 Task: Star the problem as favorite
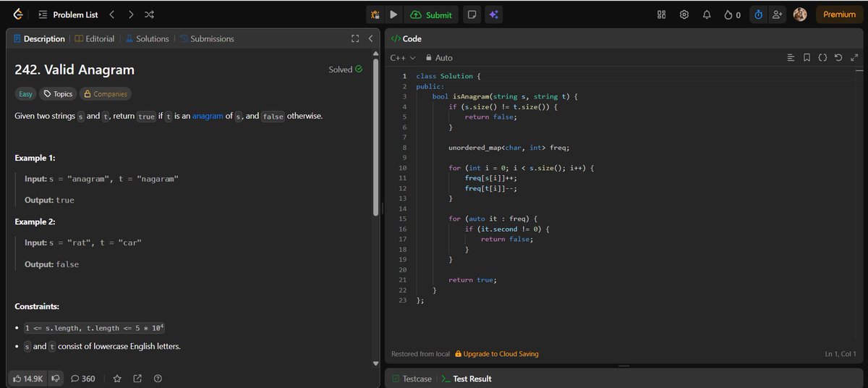117,379
